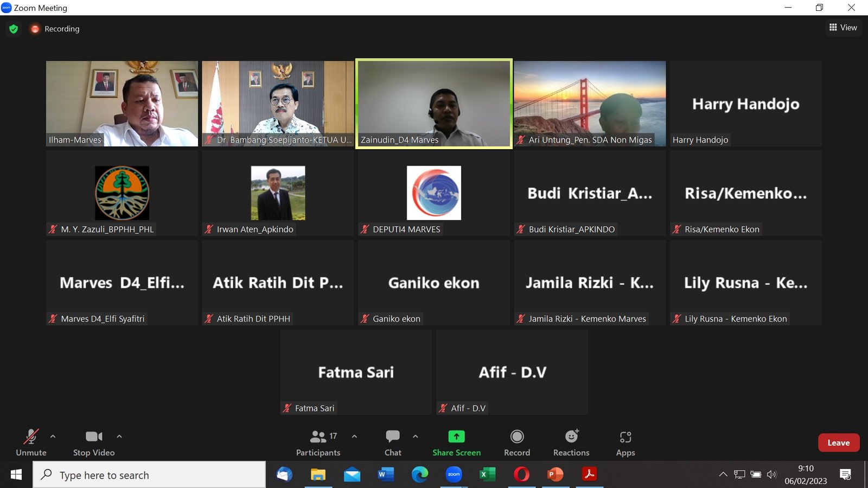Click muted mic icon beside Afif - D.V name
The width and height of the screenshot is (868, 488).
[x=443, y=408]
